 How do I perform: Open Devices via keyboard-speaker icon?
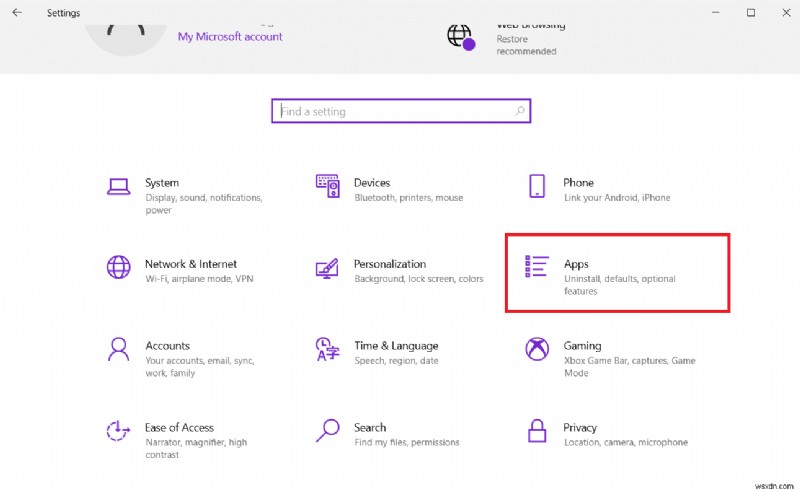[x=327, y=186]
